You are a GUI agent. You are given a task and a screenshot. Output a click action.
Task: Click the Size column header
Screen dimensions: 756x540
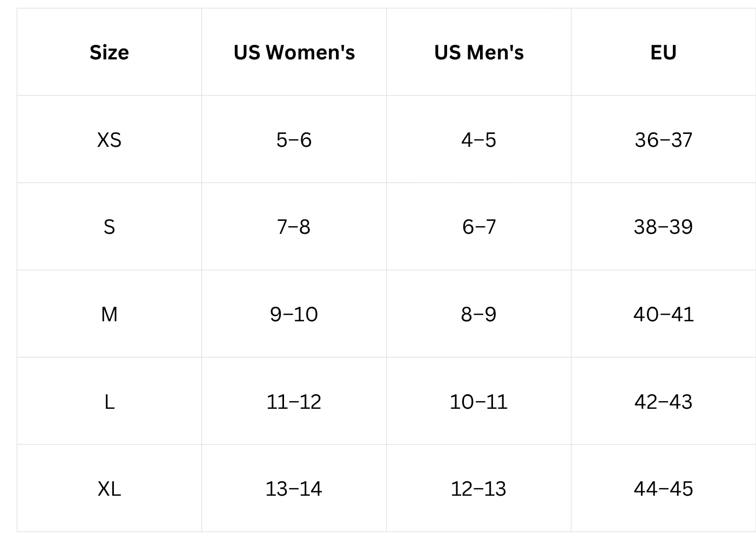coord(109,52)
